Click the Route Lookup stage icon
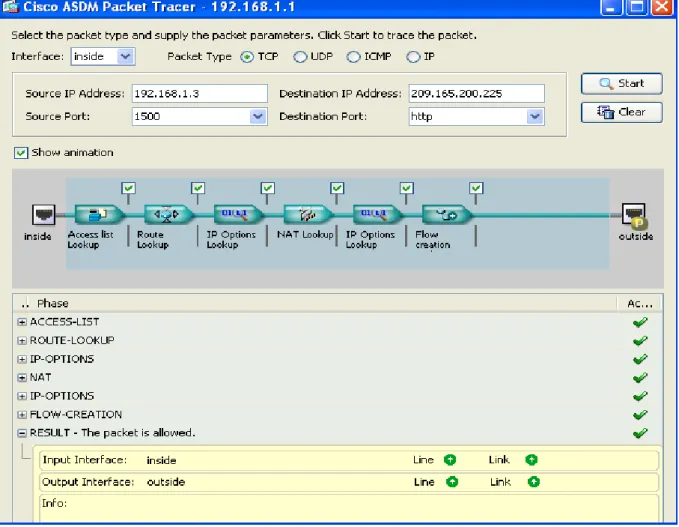This screenshot has width=679, height=527. point(168,214)
